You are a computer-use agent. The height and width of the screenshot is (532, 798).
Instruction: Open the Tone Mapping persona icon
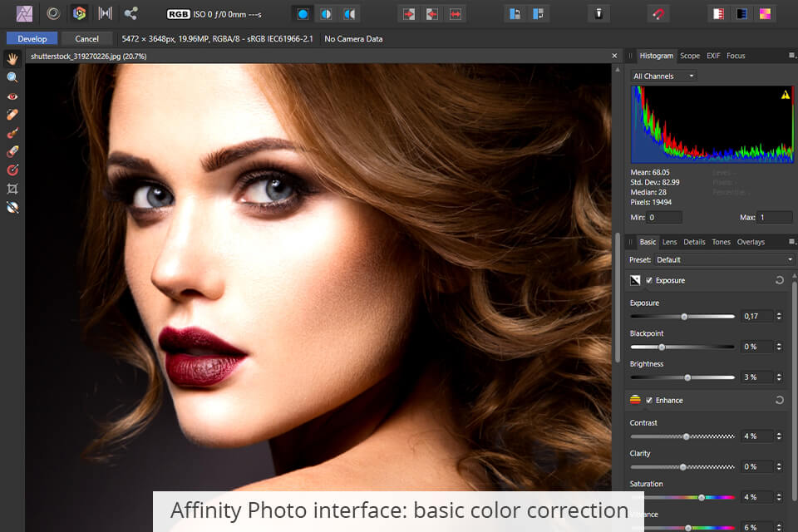point(106,14)
